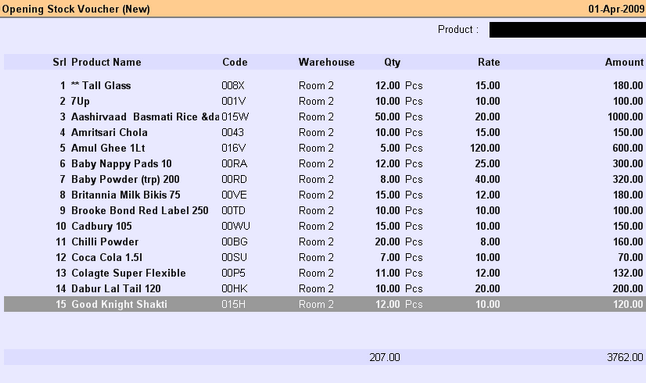646x383 pixels.
Task: Click total amount '3762.00'
Action: pos(625,357)
